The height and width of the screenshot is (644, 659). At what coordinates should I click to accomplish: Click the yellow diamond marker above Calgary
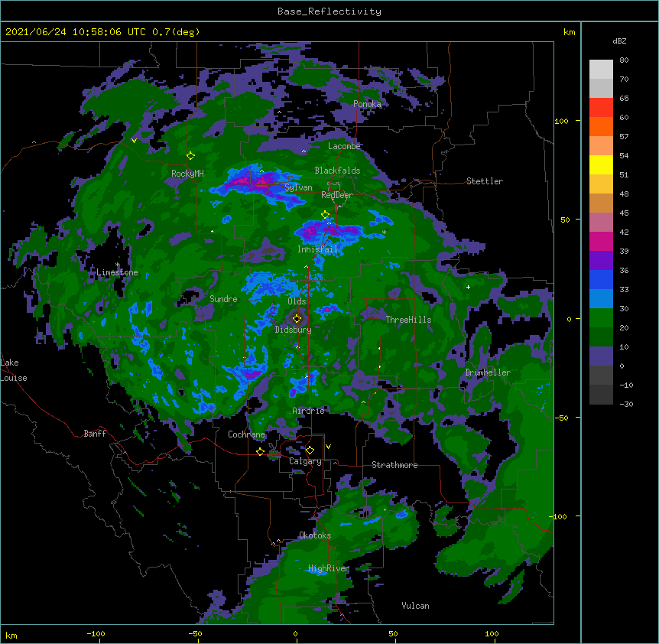[310, 450]
